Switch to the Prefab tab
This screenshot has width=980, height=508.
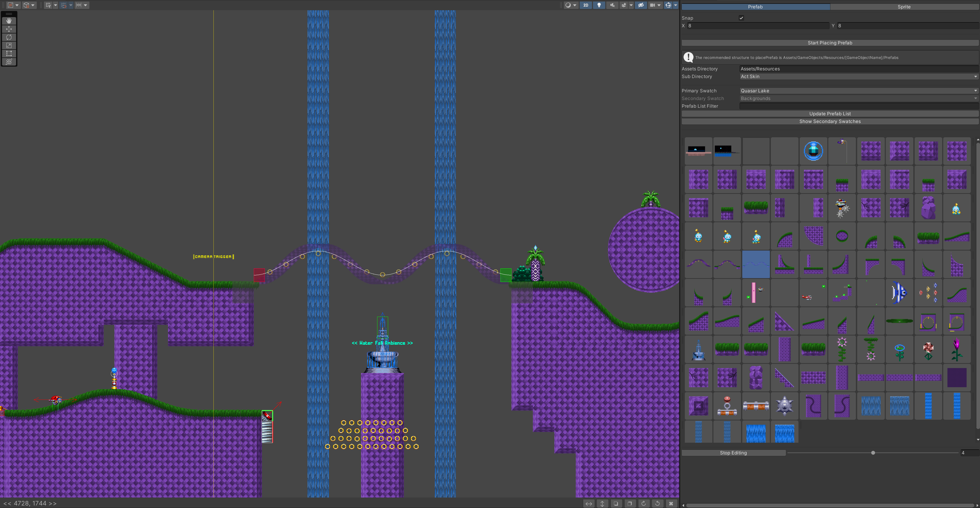click(x=755, y=7)
